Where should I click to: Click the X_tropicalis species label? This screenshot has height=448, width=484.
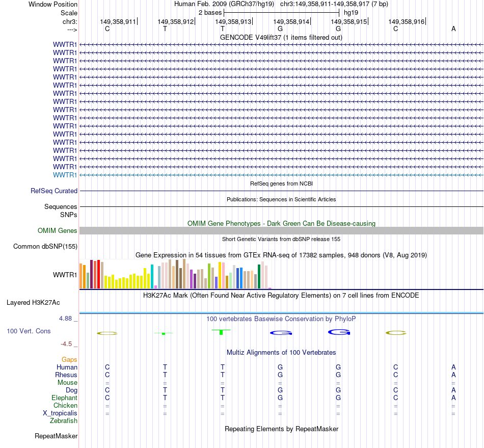pyautogui.click(x=60, y=413)
